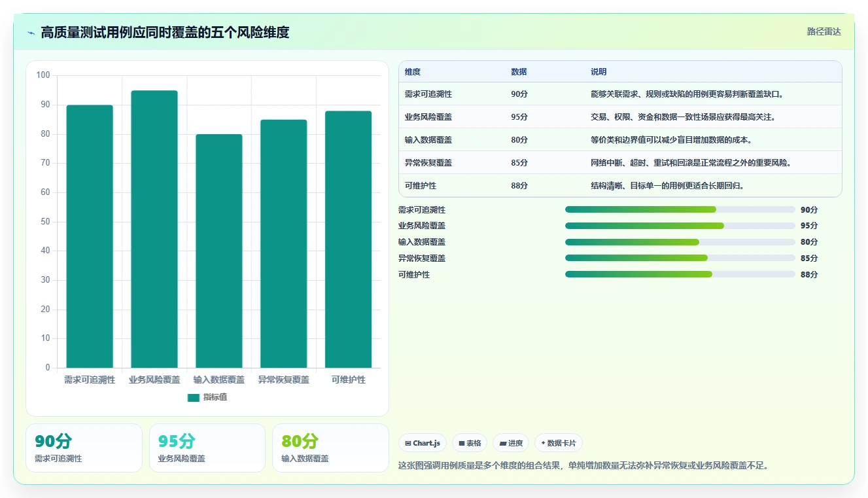Viewport: 868px width, 498px height.
Task: Click the main title 高质量测试用例应同时覆盖的五个风险维度
Action: (x=165, y=33)
